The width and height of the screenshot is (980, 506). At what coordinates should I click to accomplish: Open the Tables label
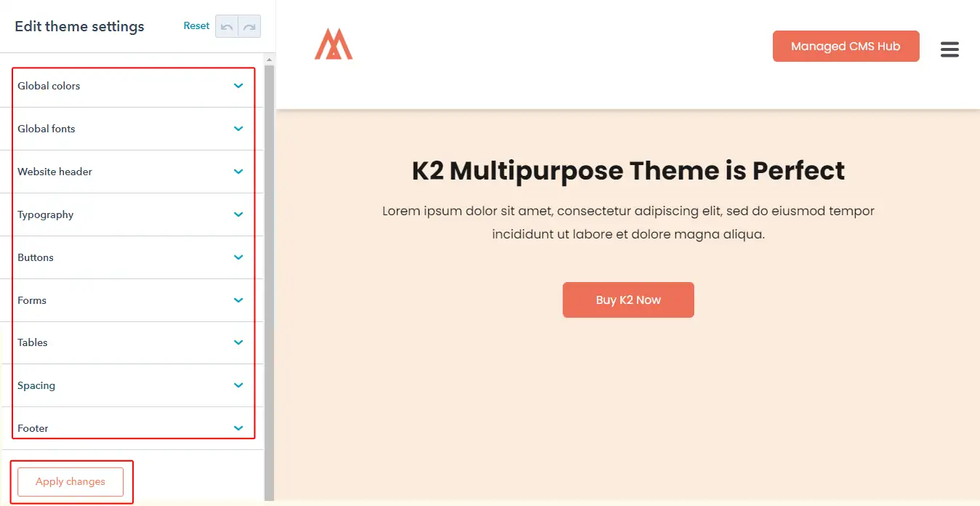33,342
